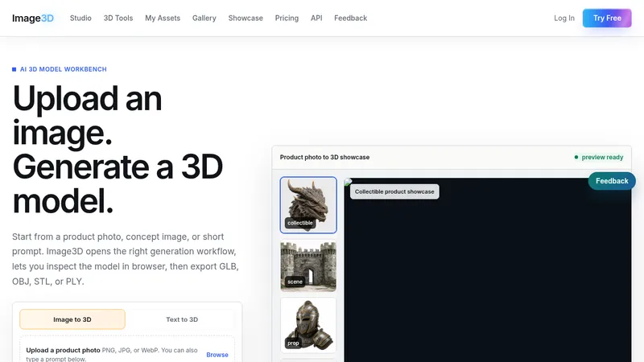Click Feedback in the top navigation
This screenshot has height=362, width=644.
coord(350,18)
